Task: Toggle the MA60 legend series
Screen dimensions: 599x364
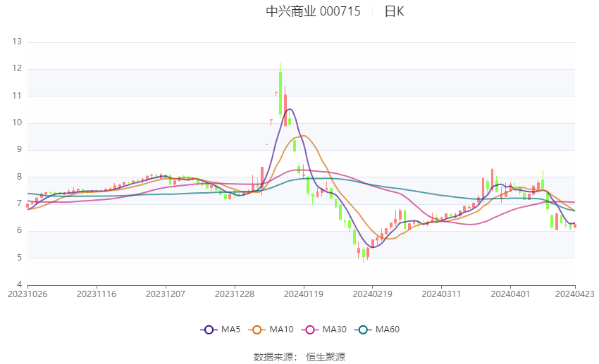Action: pyautogui.click(x=377, y=330)
